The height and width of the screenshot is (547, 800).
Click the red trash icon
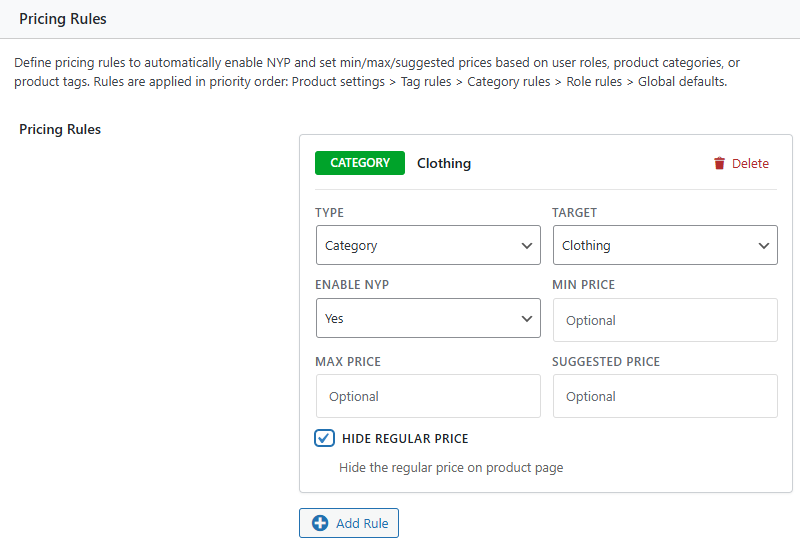[x=719, y=164]
